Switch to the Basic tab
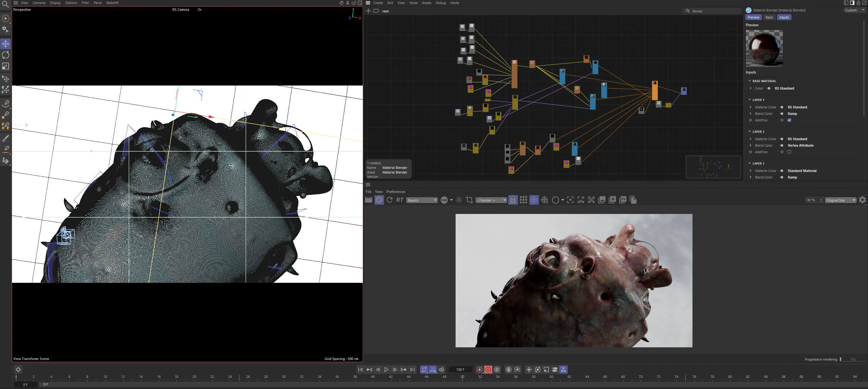 pos(769,17)
